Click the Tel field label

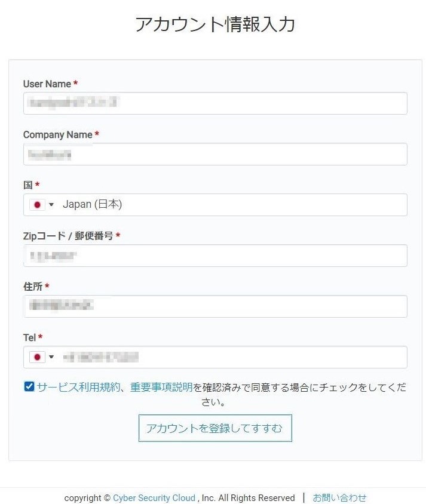(x=30, y=338)
